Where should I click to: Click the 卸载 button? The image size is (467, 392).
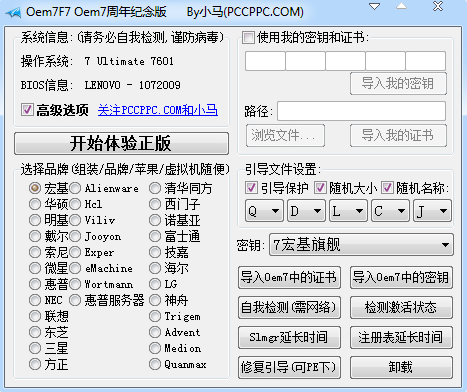click(401, 367)
